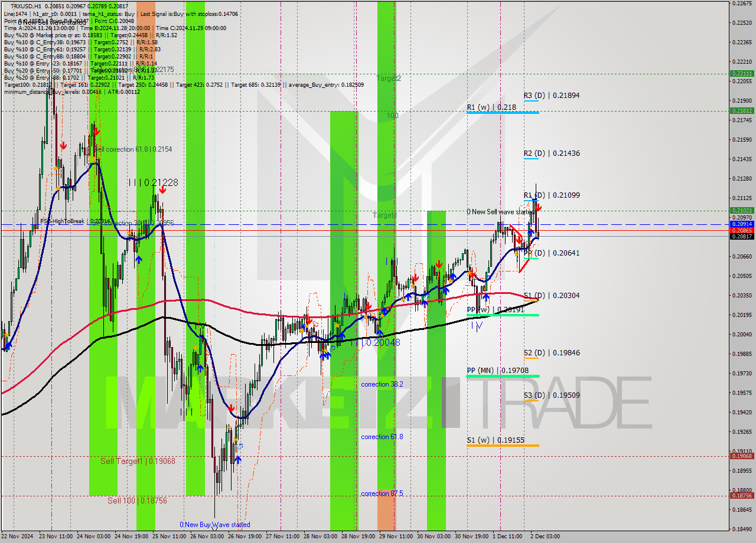
Task: Click the red 0.19068 price tag
Action: coord(742,456)
